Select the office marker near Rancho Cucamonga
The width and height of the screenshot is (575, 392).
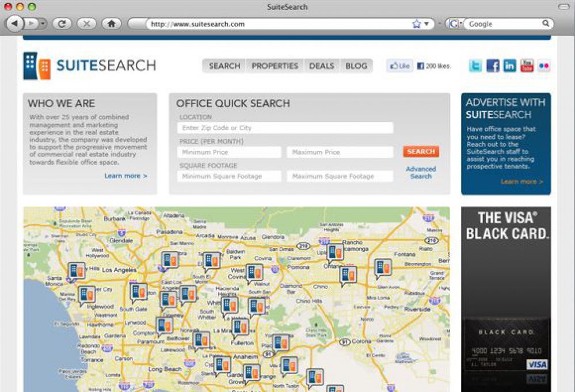[335, 253]
